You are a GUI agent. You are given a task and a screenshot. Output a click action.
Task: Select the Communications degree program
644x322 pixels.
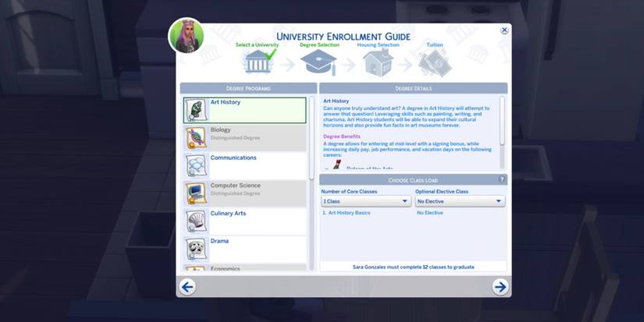pos(245,166)
